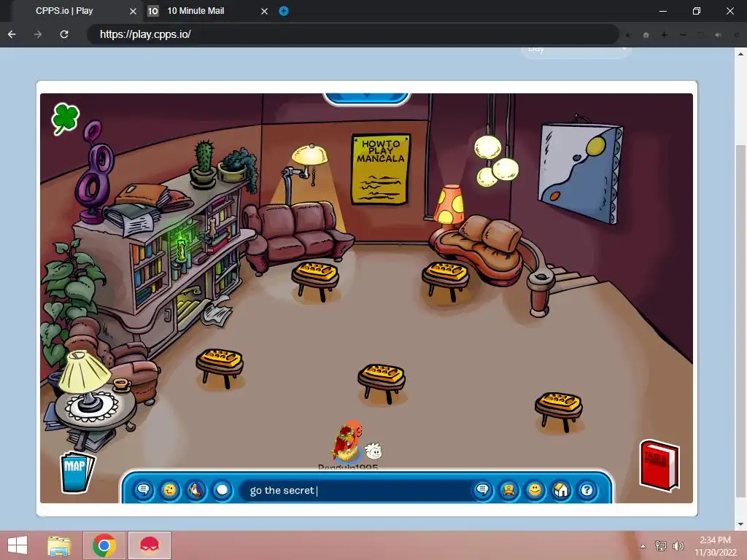The height and width of the screenshot is (560, 747).
Task: Click the taskbar network icon
Action: pyautogui.click(x=661, y=545)
